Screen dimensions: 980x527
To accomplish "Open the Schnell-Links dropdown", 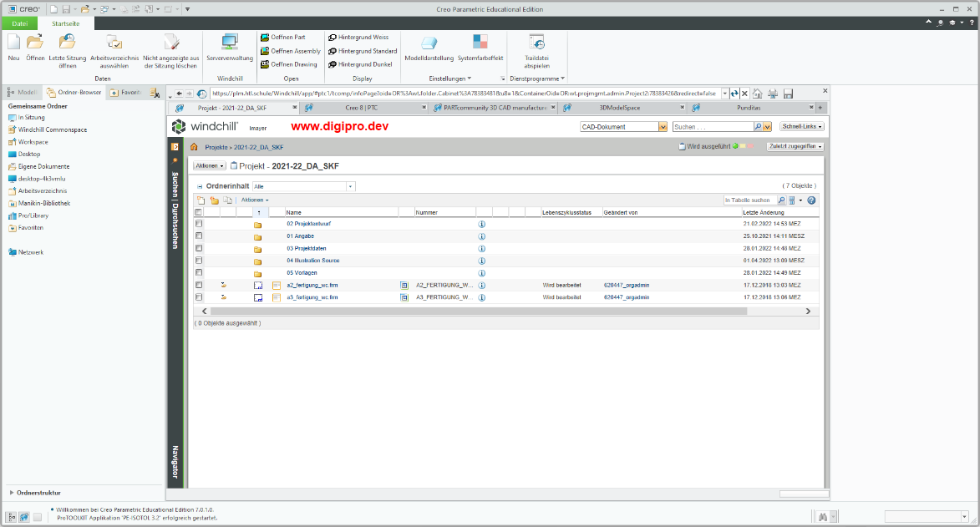I will (x=802, y=126).
